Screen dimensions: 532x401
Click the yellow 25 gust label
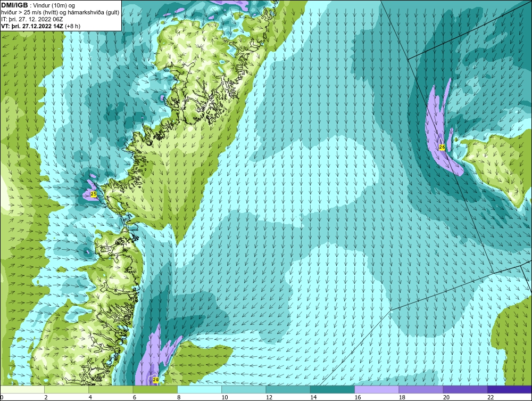point(94,194)
